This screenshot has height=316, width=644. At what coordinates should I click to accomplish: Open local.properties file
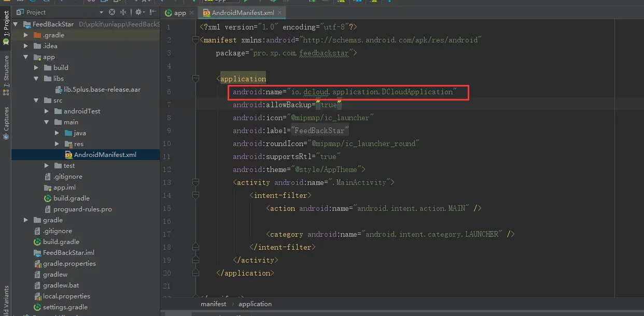(x=66, y=296)
